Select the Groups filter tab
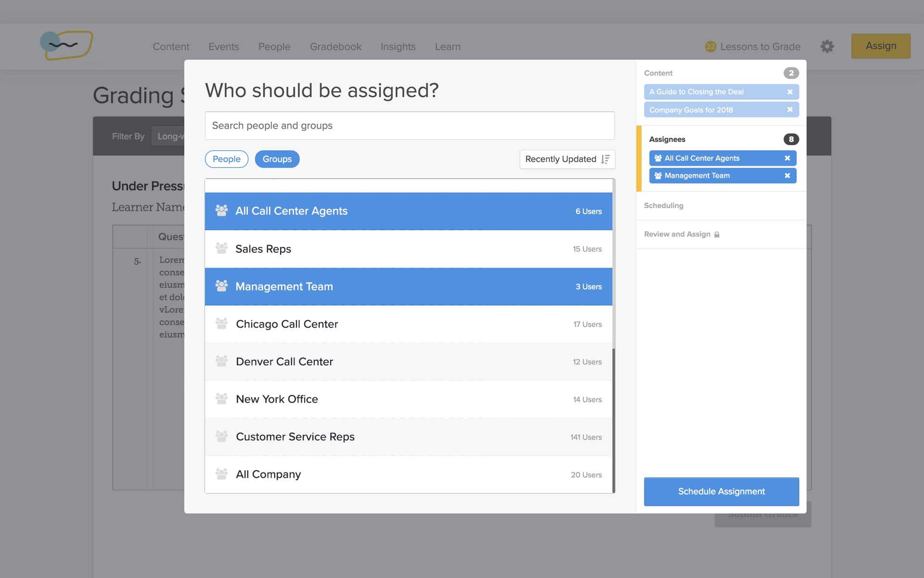The height and width of the screenshot is (578, 924). coord(277,159)
